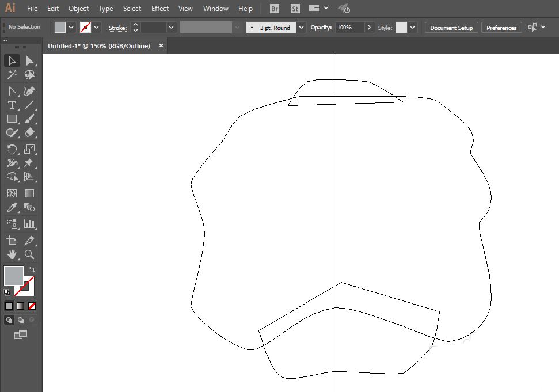Open the Effect menu
This screenshot has width=559, height=392.
click(159, 9)
